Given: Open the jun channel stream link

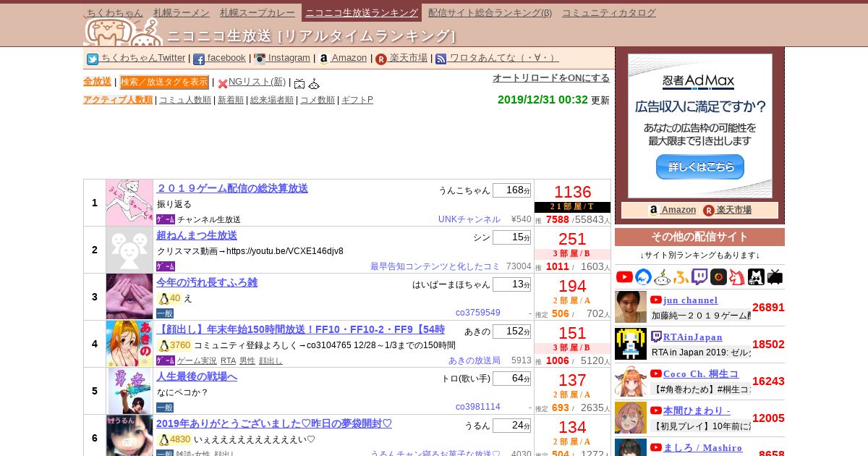Looking at the screenshot, I should point(691,300).
